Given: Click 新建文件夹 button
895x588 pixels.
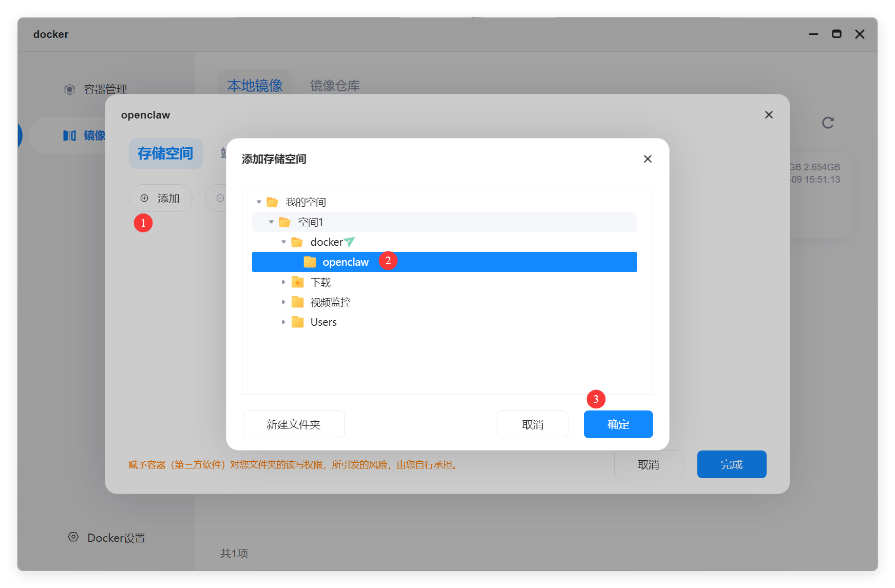Looking at the screenshot, I should tap(293, 424).
